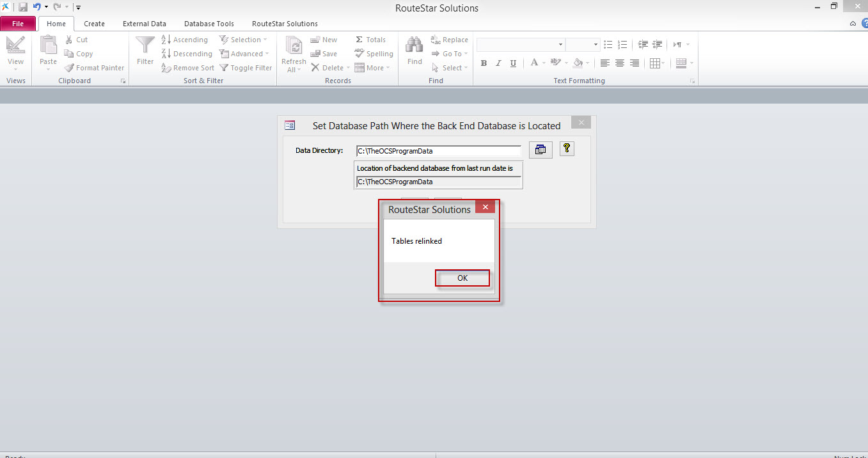The height and width of the screenshot is (458, 868).
Task: Click the Redo arrow in quick access toolbar
Action: coord(57,7)
